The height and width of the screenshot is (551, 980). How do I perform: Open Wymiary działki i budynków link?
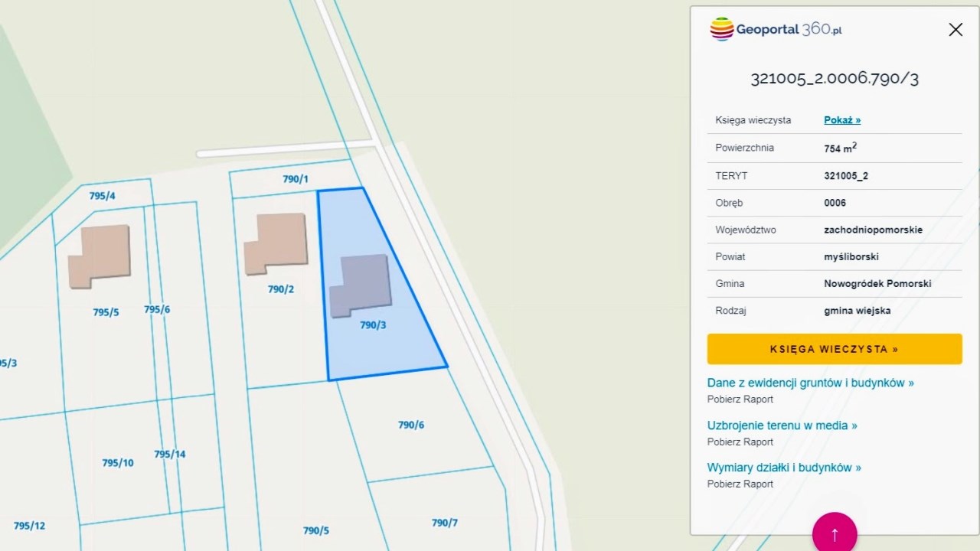[784, 468]
